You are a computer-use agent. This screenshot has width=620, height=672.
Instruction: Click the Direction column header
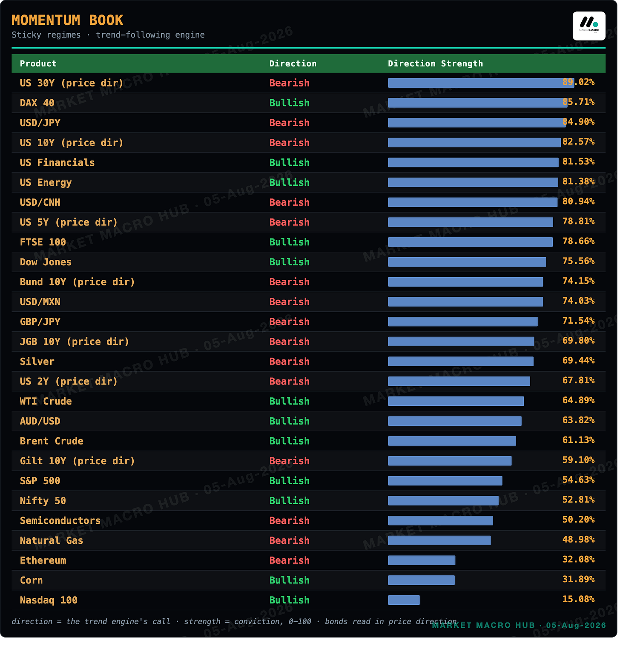coord(294,64)
